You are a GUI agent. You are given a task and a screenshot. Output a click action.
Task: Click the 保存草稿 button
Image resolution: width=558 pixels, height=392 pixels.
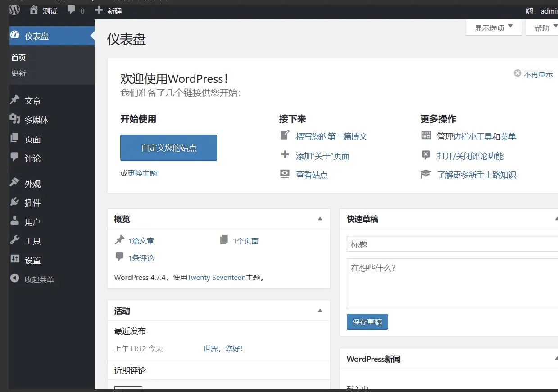pos(367,322)
